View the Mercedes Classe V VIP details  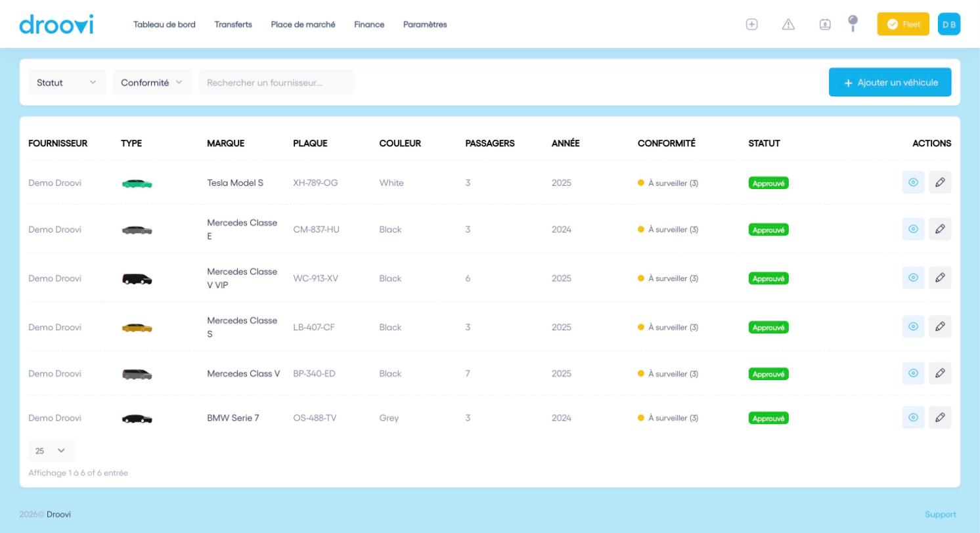(914, 278)
